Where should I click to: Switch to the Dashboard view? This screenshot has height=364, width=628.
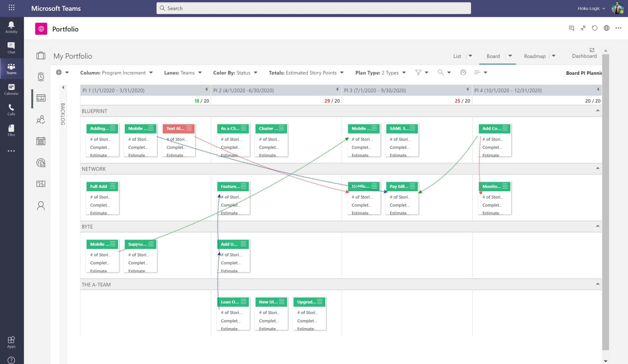(584, 56)
